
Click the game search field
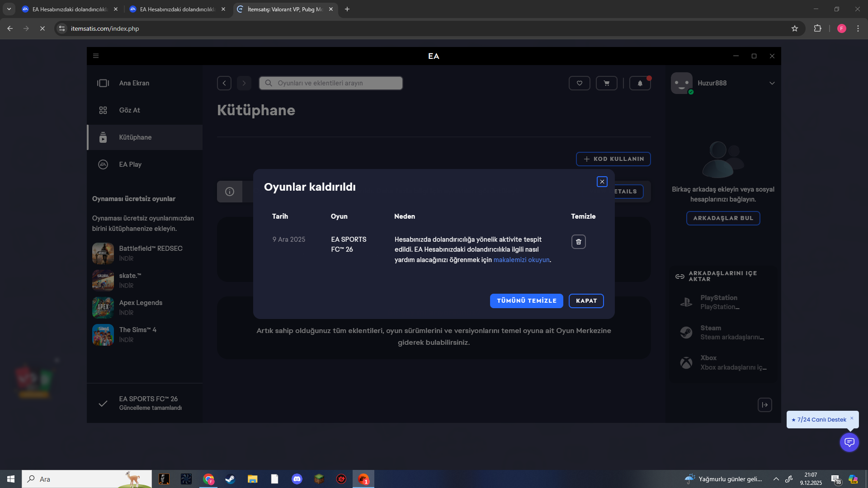[x=331, y=83]
